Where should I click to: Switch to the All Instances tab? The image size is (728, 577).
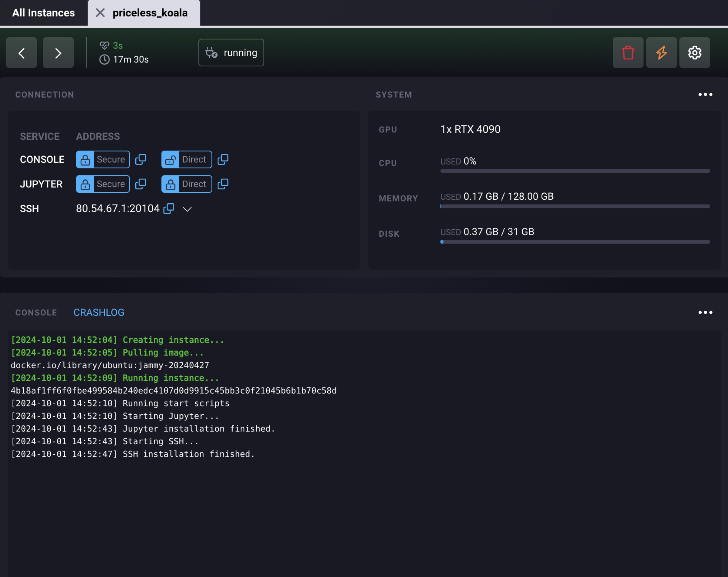[x=43, y=13]
